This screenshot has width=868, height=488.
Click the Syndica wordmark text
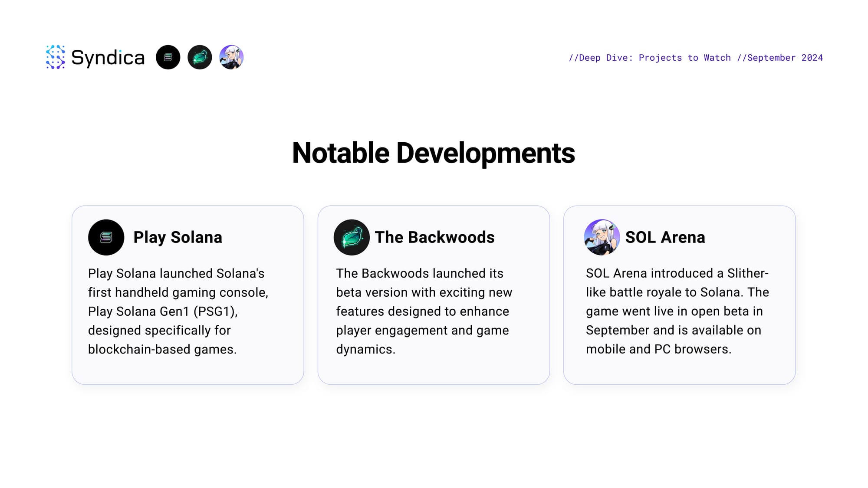tap(108, 57)
